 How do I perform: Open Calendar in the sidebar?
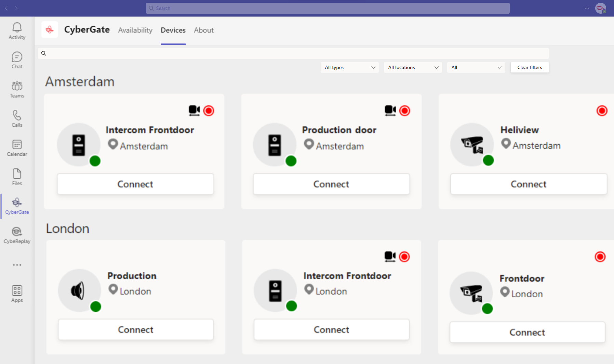17,148
